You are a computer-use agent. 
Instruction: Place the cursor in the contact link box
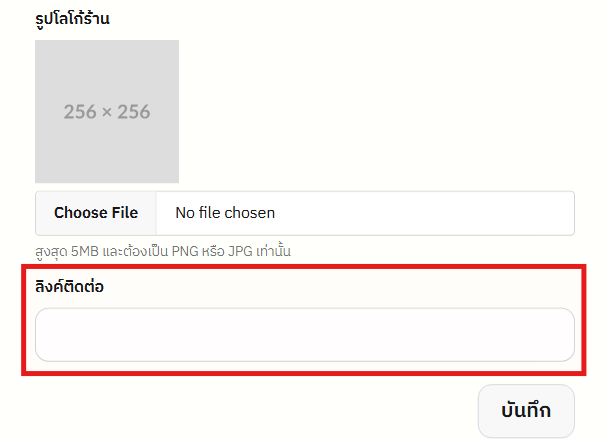305,334
